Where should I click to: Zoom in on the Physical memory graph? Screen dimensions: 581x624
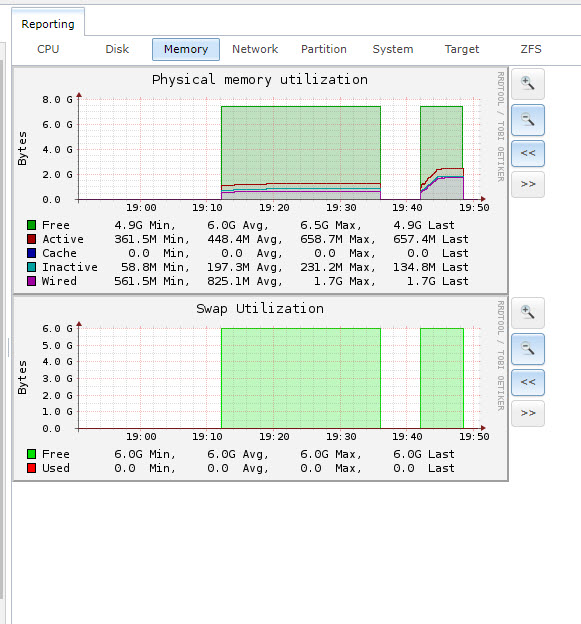coord(528,84)
